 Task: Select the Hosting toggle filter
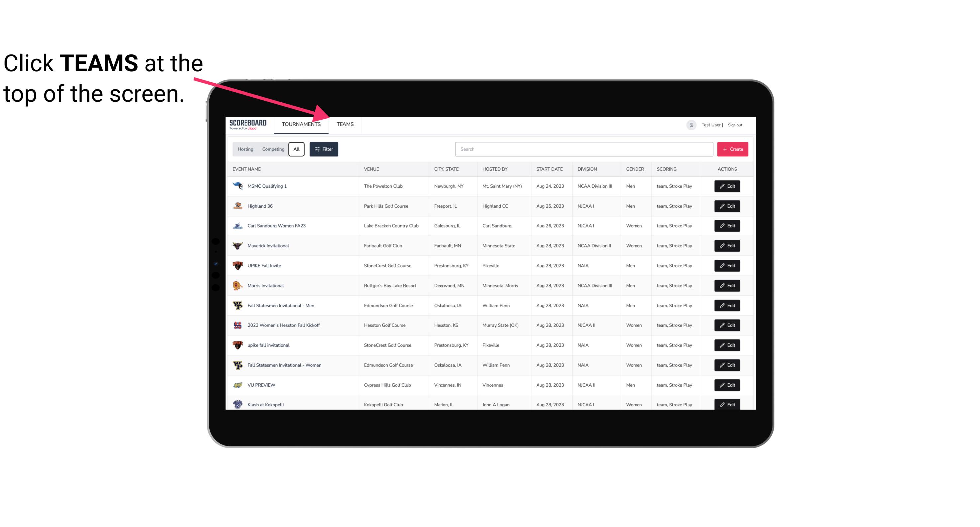[245, 149]
